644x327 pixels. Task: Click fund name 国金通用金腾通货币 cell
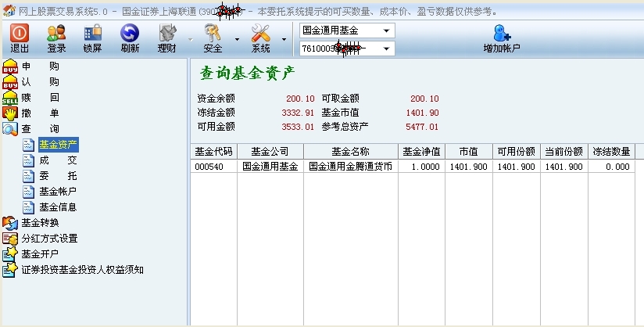click(x=351, y=167)
